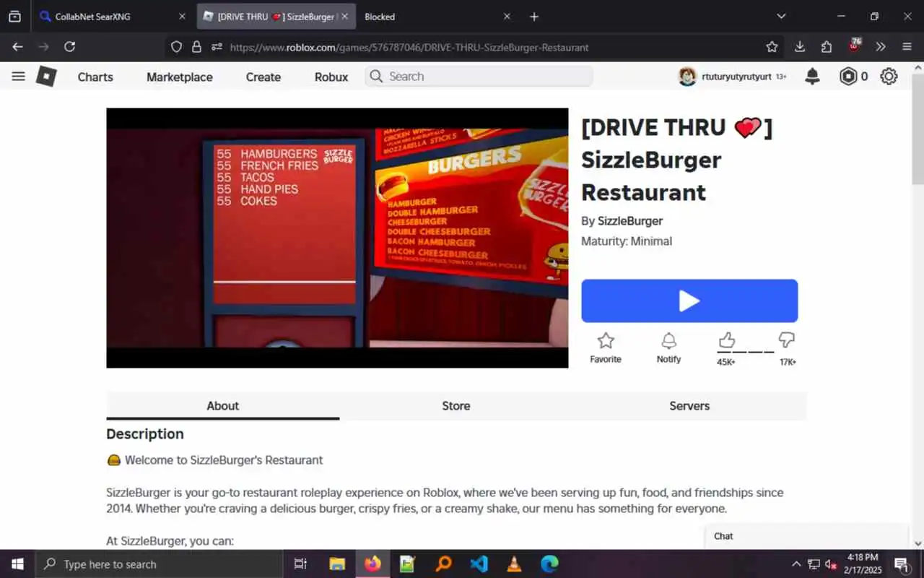Go back to previous page
924x578 pixels.
point(18,47)
